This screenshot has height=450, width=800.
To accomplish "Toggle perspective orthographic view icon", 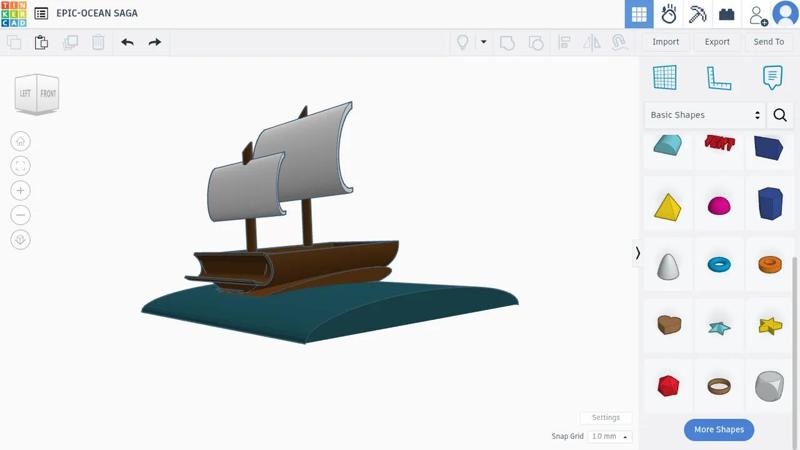I will pos(20,239).
